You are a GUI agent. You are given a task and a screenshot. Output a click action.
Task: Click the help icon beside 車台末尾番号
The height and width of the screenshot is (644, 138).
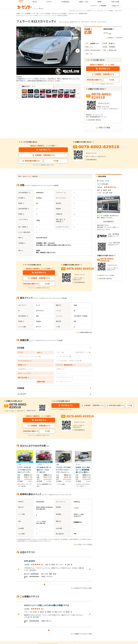coord(27,316)
